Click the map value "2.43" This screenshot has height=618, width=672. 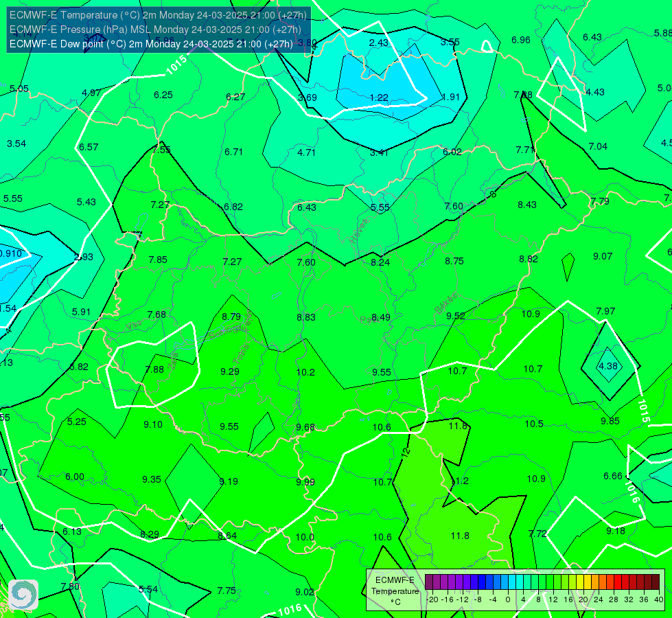379,43
